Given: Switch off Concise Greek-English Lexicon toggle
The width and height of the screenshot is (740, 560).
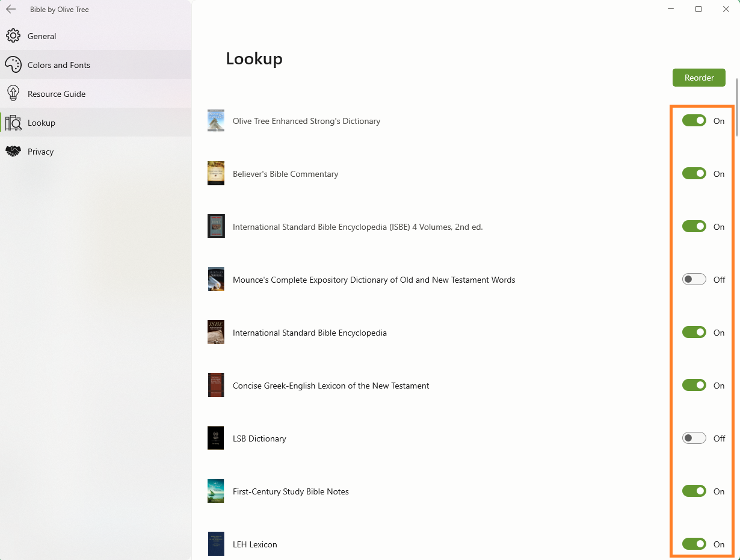Looking at the screenshot, I should coord(694,386).
